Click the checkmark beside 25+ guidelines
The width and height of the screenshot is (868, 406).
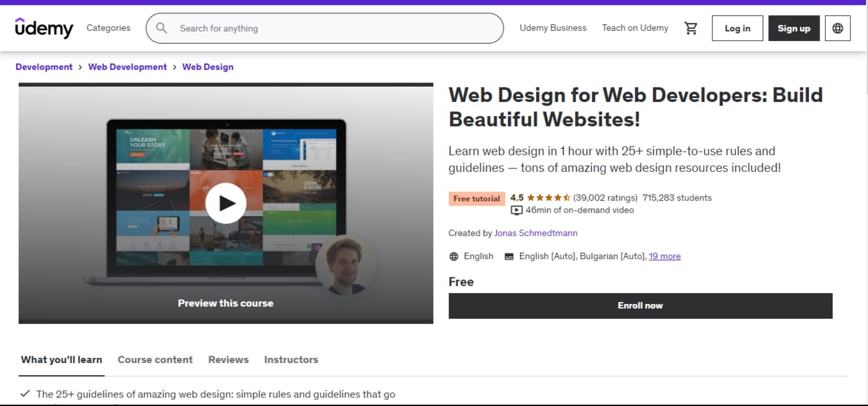click(x=25, y=394)
